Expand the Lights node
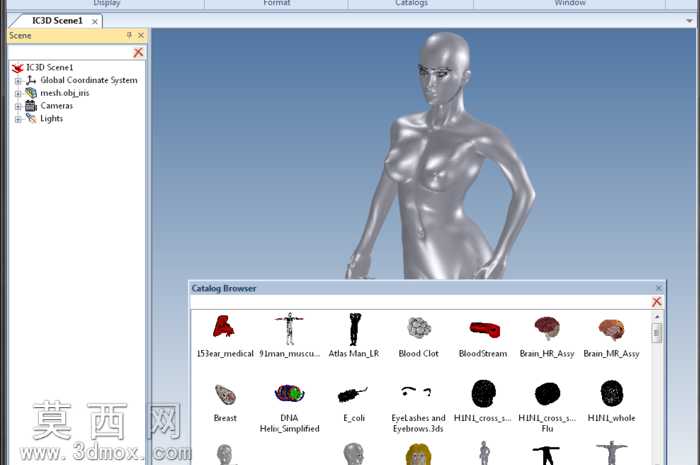 click(18, 119)
